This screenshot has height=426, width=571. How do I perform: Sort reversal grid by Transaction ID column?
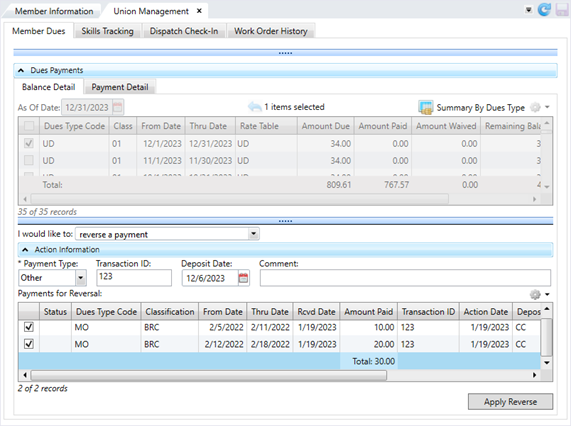(x=428, y=312)
